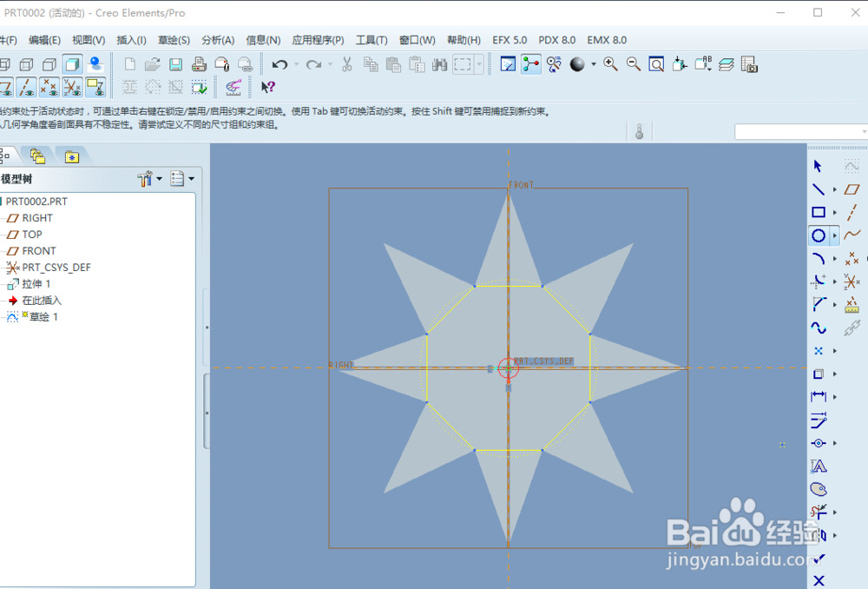Screen dimensions: 868x589
Task: Select the Trim/delete segment tool
Action: (819, 512)
